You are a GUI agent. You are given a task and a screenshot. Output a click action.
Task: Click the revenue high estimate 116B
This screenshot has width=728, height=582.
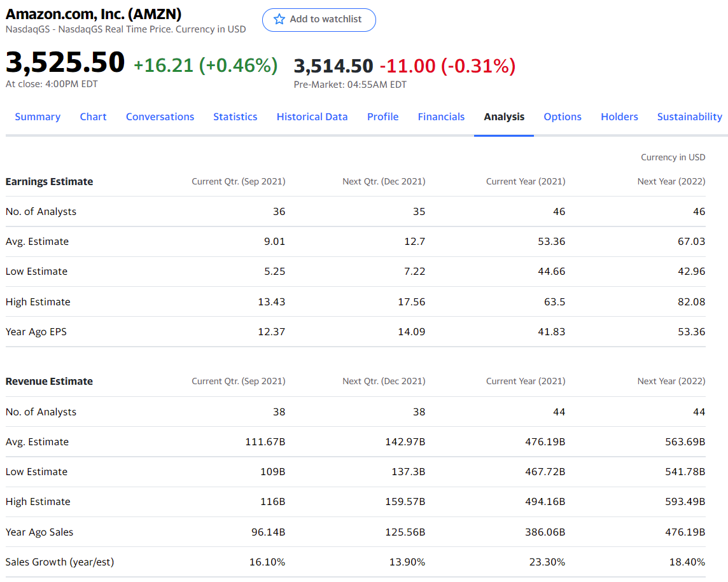coord(272,502)
